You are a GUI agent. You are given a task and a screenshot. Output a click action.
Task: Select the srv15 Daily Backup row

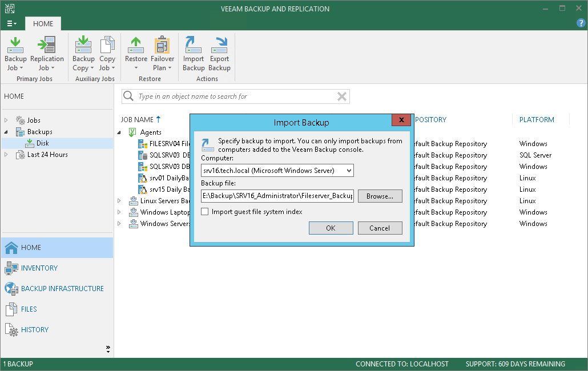pos(164,189)
